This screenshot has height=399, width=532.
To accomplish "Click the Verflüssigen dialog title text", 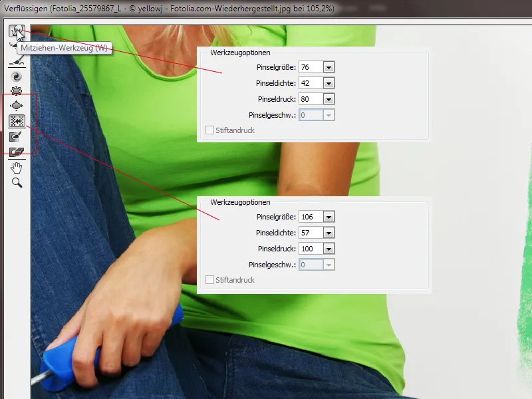I will coord(169,9).
